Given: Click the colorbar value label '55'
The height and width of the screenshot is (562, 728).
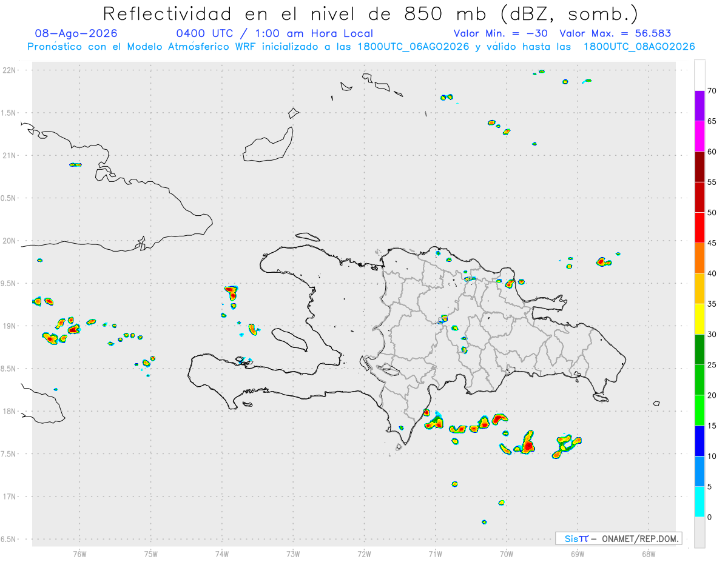Looking at the screenshot, I should (x=712, y=182).
